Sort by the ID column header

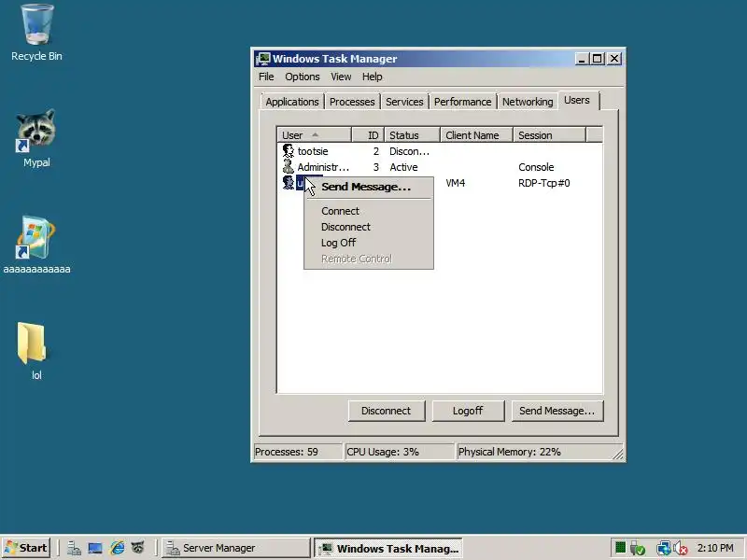pos(368,135)
